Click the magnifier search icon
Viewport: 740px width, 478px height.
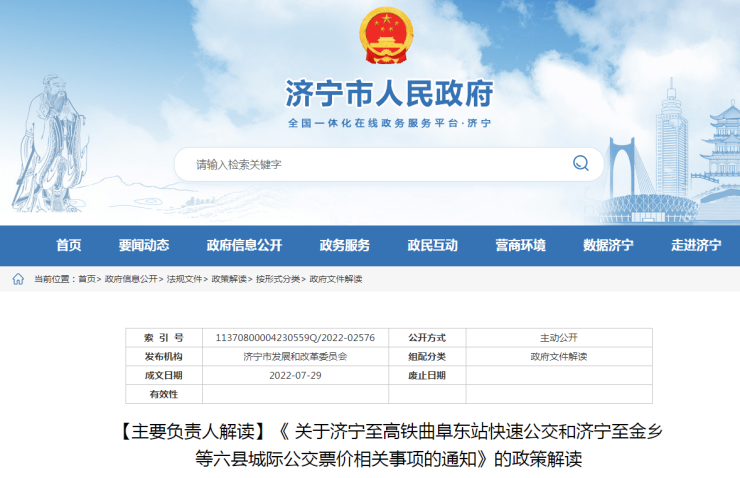click(580, 164)
